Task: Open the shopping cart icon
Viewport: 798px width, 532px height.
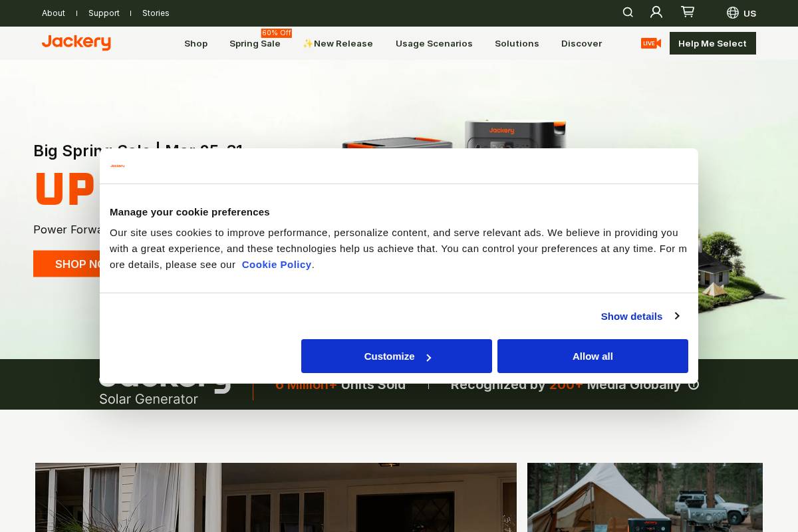Action: (x=687, y=11)
